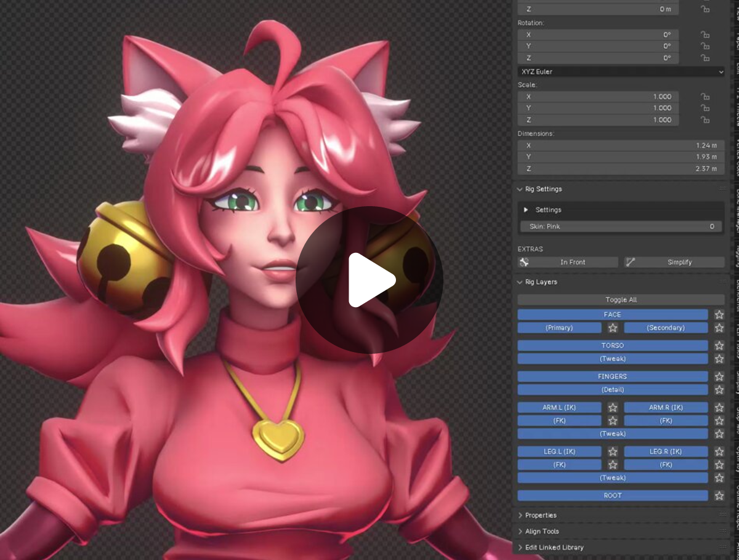This screenshot has width=739, height=560.
Task: Click the Dimensions Y field showing 1.93 m
Action: 621,157
